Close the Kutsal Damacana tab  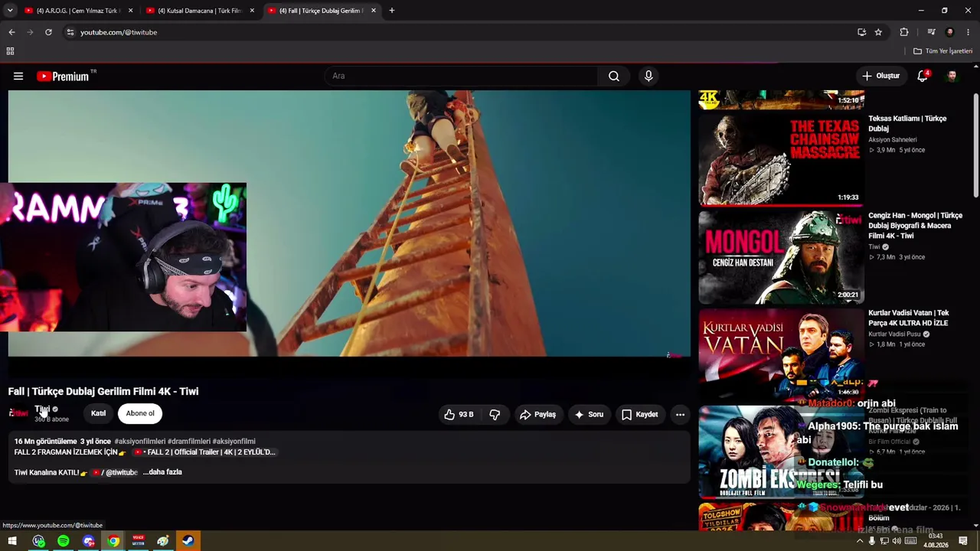tap(252, 11)
